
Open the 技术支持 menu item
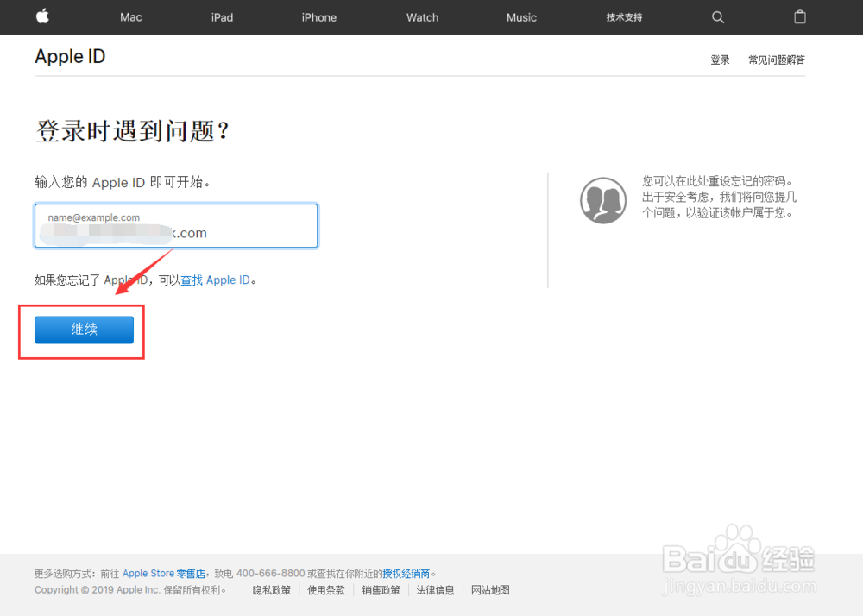pyautogui.click(x=623, y=16)
